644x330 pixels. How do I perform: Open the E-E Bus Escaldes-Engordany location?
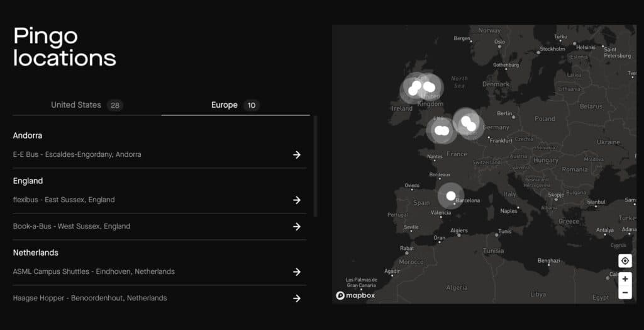[x=159, y=155]
